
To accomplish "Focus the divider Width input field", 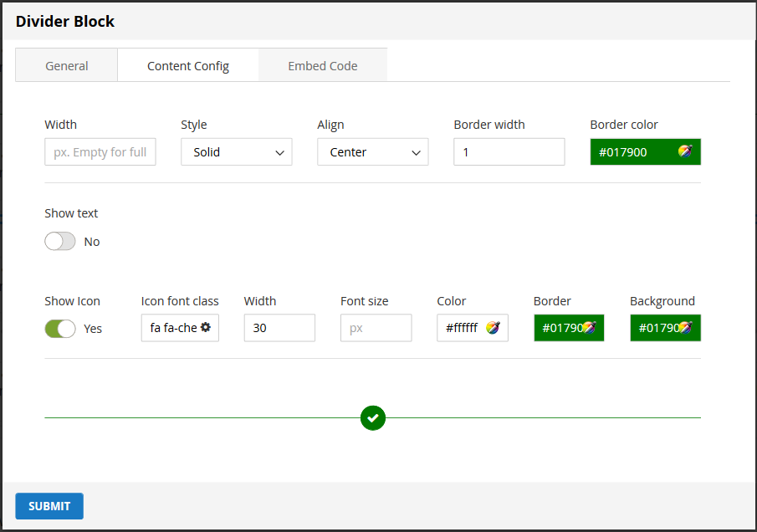I will coord(100,152).
